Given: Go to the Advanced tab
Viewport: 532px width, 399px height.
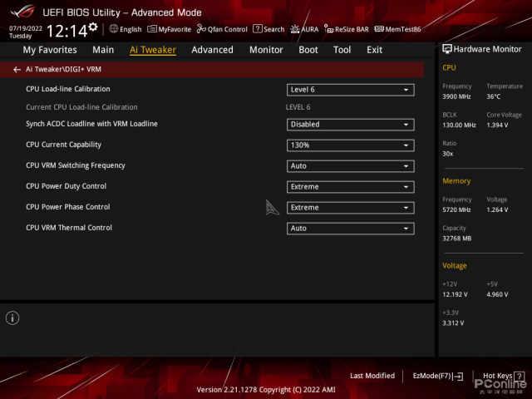Looking at the screenshot, I should click(213, 50).
